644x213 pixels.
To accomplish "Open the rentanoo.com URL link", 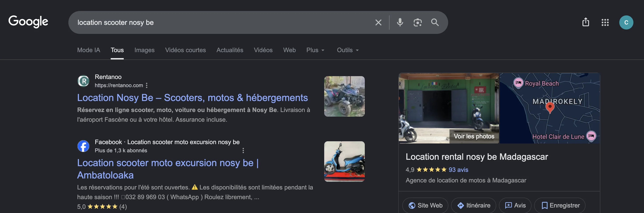I will click(119, 85).
